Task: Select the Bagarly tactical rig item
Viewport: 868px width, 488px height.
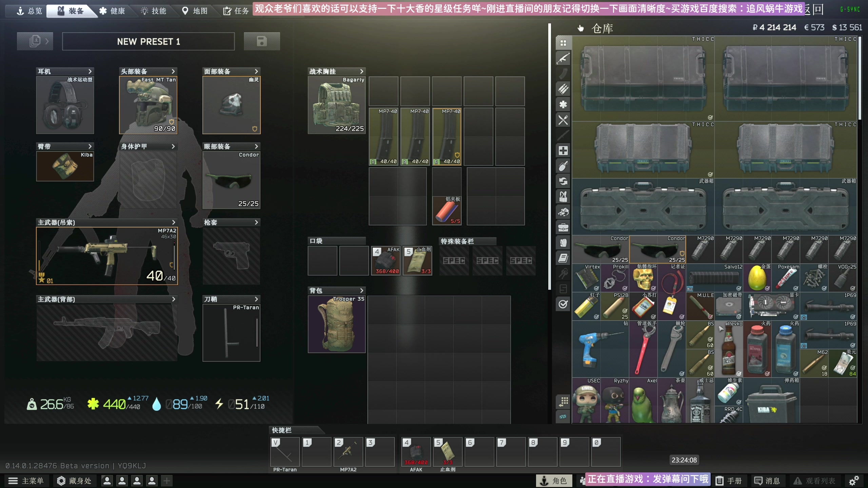Action: [337, 105]
